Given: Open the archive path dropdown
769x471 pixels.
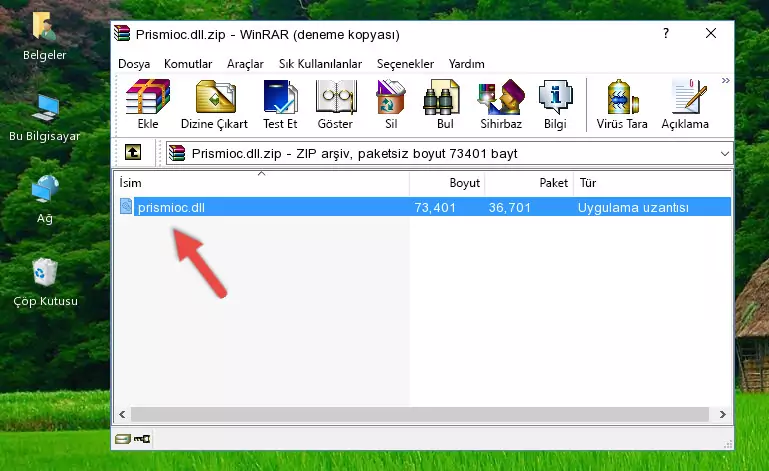Looking at the screenshot, I should point(724,154).
